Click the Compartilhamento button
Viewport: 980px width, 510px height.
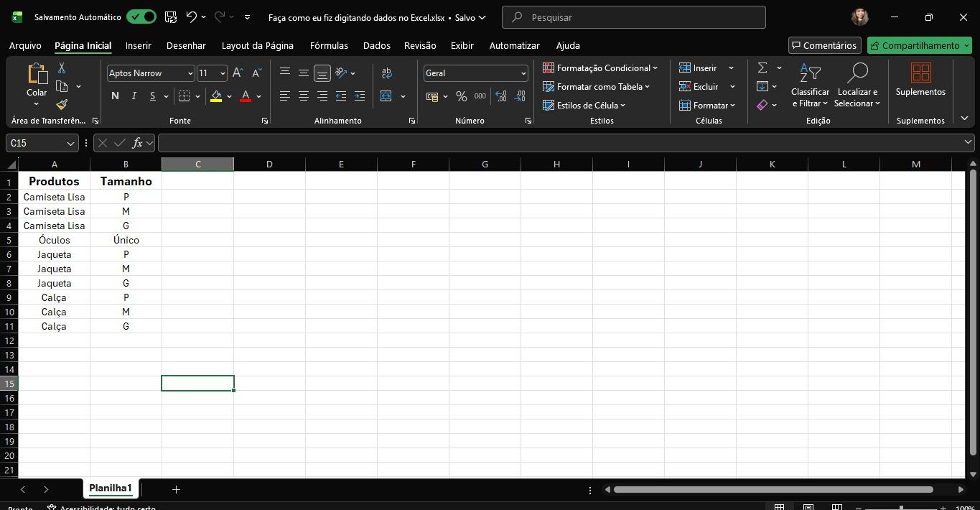(x=920, y=45)
